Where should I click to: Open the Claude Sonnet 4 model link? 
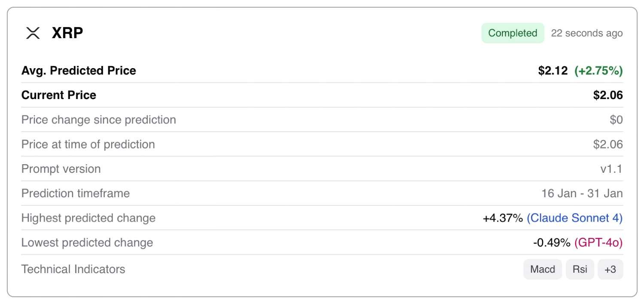(574, 218)
